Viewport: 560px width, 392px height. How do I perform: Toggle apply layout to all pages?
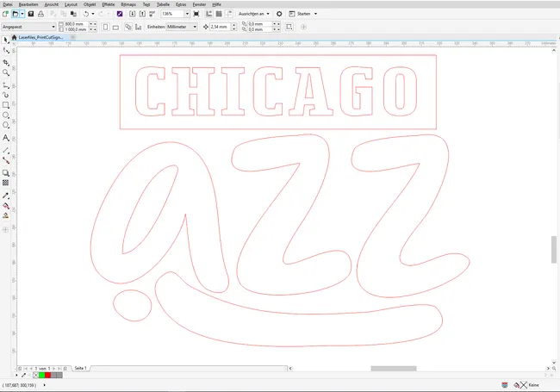point(128,27)
